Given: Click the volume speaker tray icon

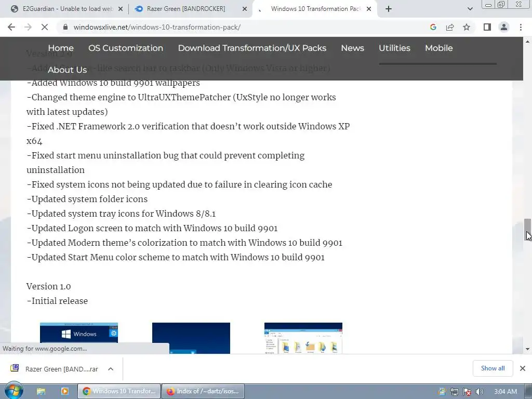Looking at the screenshot, I should pyautogui.click(x=480, y=392).
